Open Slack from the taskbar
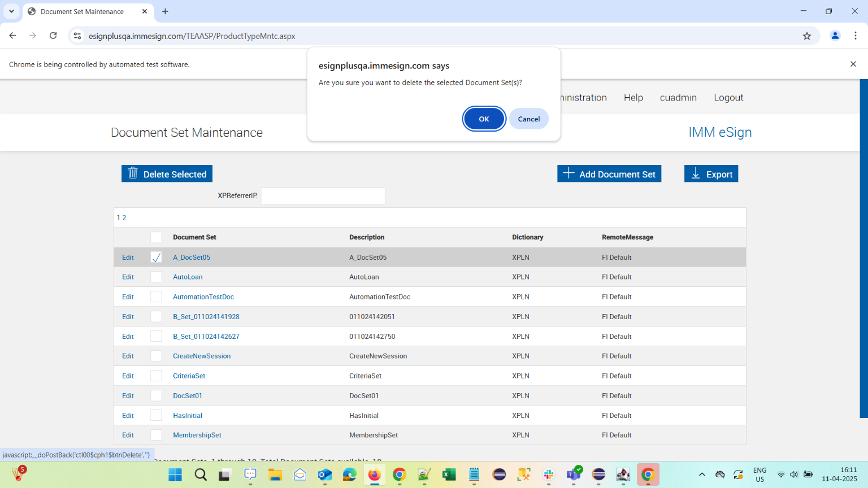Viewport: 868px width, 488px height. [x=549, y=474]
